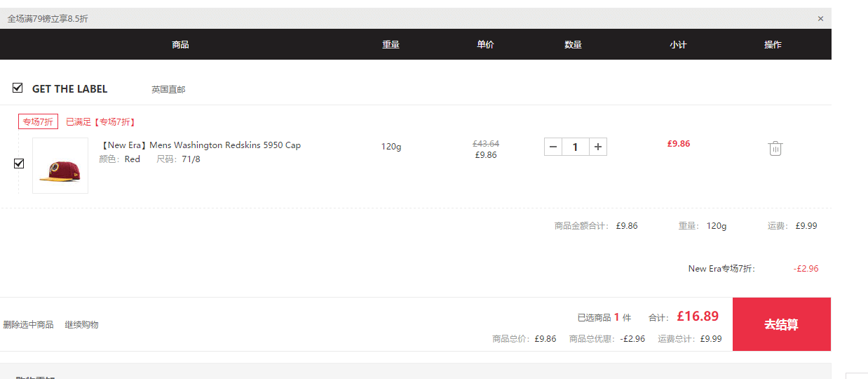
Task: Click 已选商品 1 件 summary text
Action: pos(604,317)
